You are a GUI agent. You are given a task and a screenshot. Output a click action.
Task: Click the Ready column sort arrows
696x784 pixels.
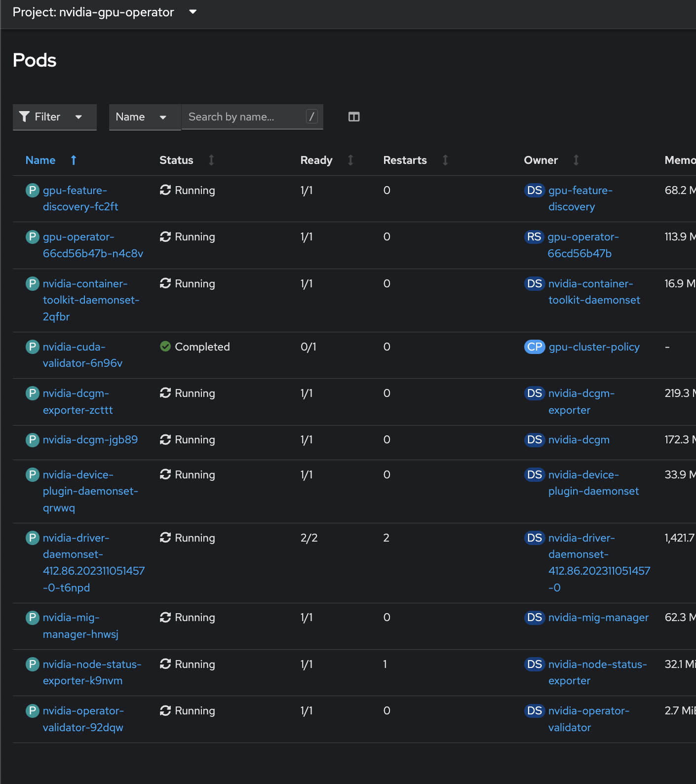click(350, 160)
